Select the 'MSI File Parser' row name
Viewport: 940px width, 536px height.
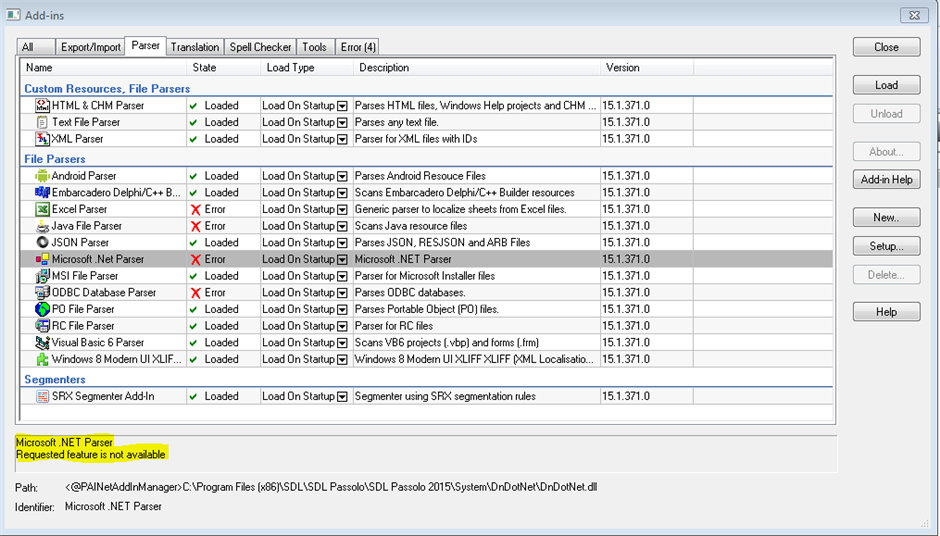click(85, 276)
